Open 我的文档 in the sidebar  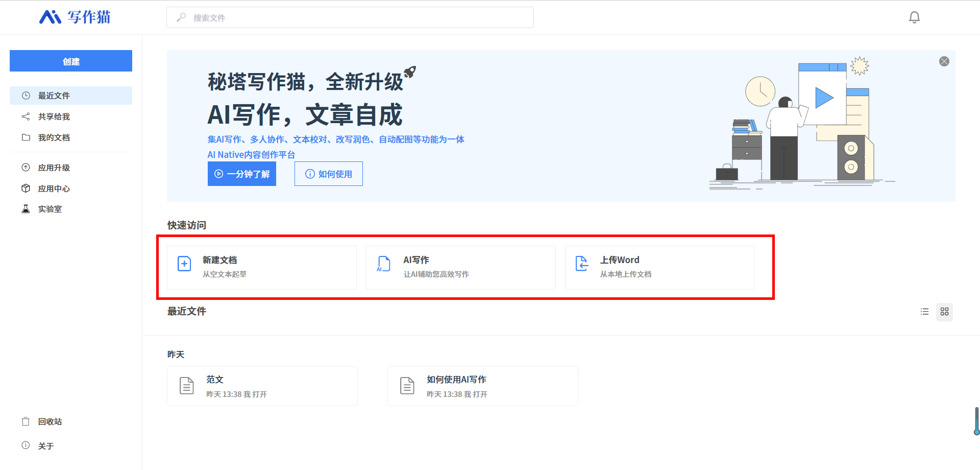pos(71,137)
